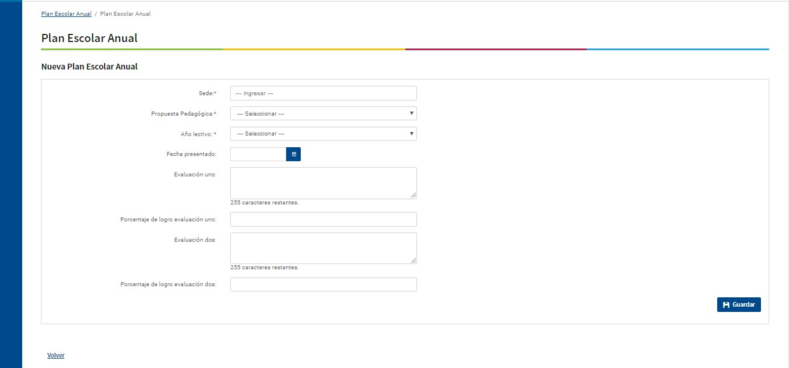Click the 'Porcentaje de logro evaluación dos:' label

[169, 284]
